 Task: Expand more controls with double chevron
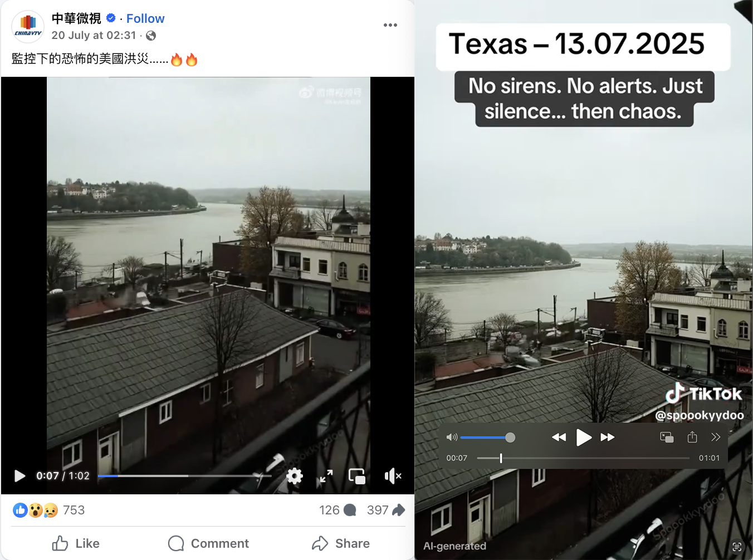pyautogui.click(x=716, y=437)
